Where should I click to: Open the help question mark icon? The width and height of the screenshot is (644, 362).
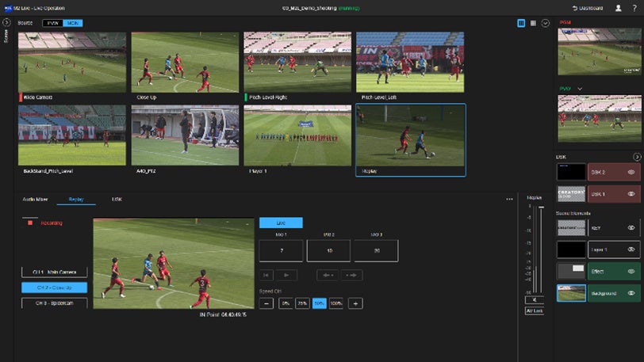tap(634, 8)
